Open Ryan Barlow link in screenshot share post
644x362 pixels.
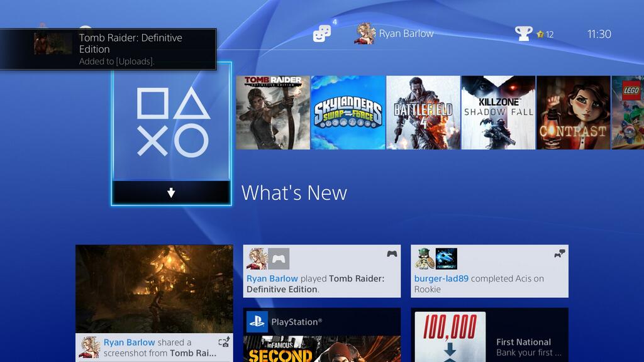click(x=129, y=343)
